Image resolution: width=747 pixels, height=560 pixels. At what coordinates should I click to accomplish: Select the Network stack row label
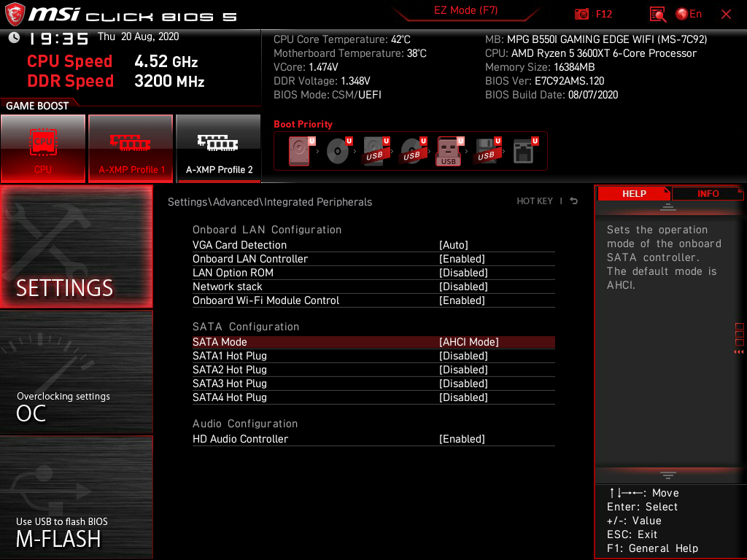(228, 286)
